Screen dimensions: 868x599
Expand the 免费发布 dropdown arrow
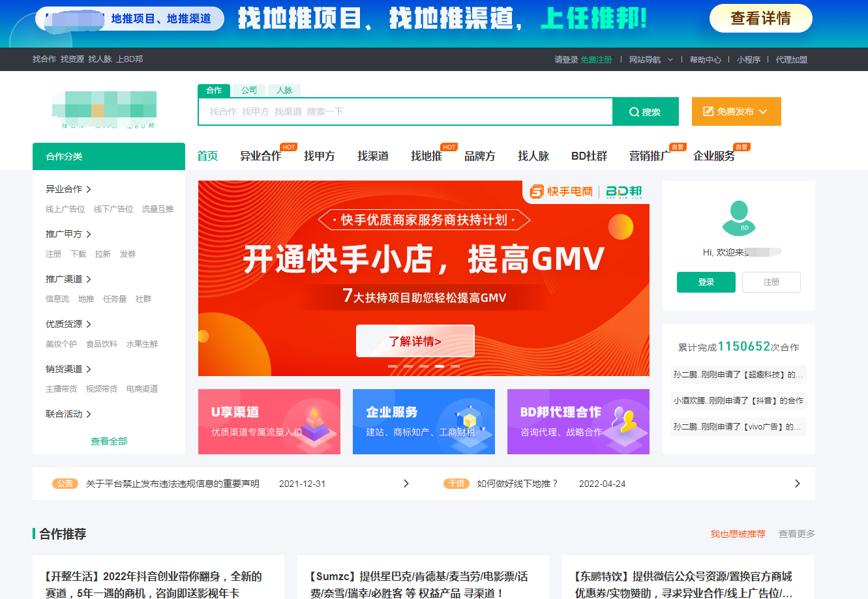click(x=763, y=111)
